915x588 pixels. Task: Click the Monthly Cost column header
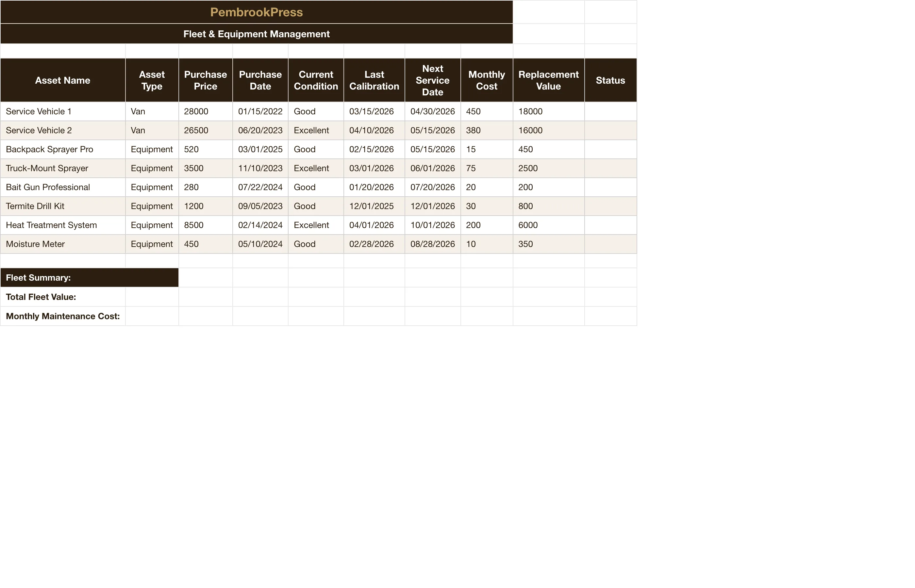tap(487, 80)
